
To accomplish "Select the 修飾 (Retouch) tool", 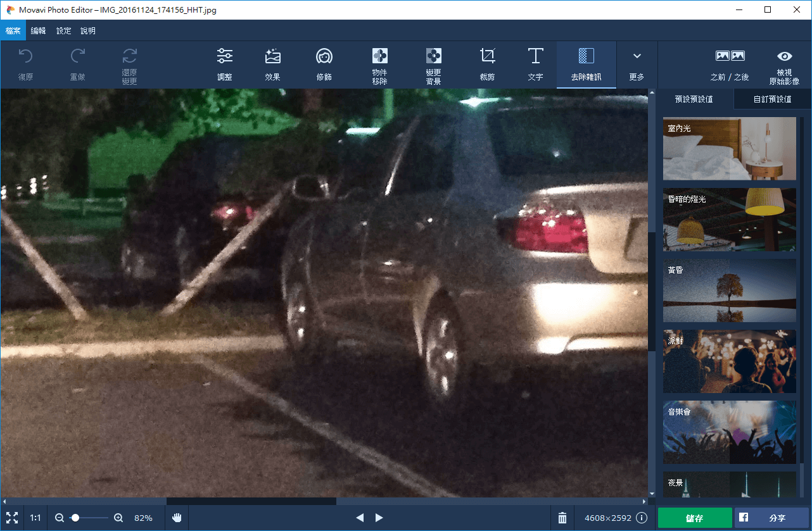I will (324, 65).
